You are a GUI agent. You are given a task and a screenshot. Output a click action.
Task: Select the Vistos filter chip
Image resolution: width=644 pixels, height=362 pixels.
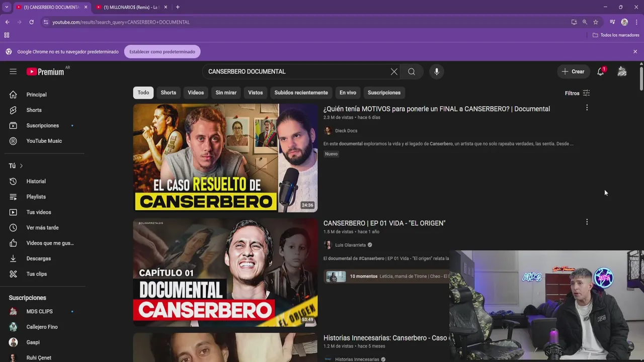click(x=256, y=93)
